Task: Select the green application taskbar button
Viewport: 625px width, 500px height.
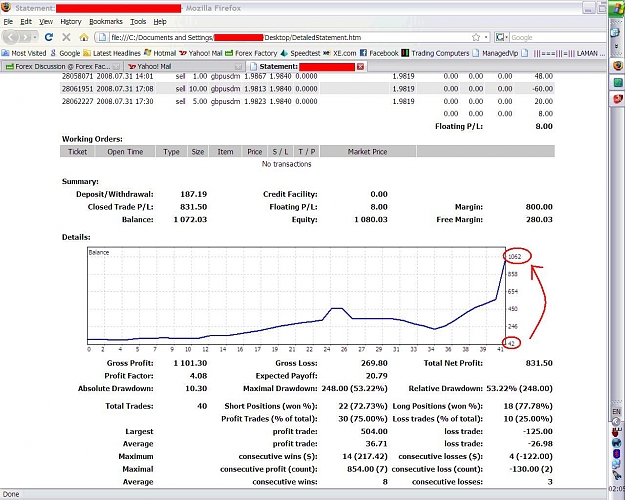Action: [x=617, y=83]
